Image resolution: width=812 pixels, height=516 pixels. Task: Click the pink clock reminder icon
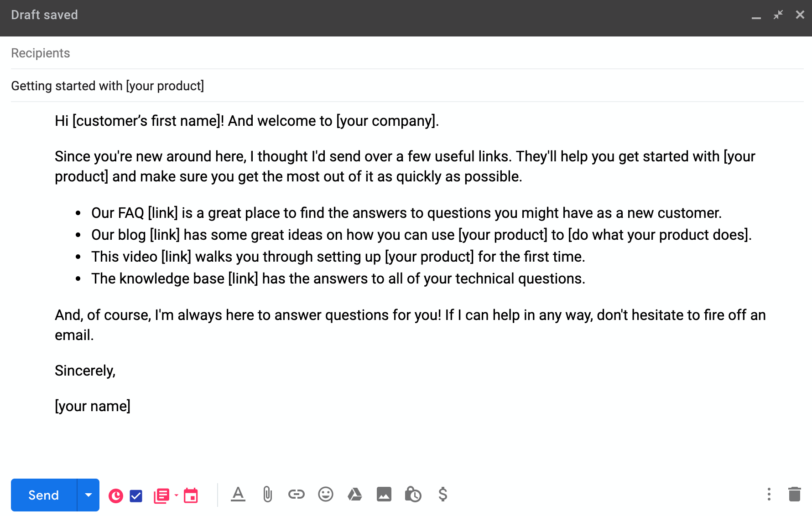(116, 495)
